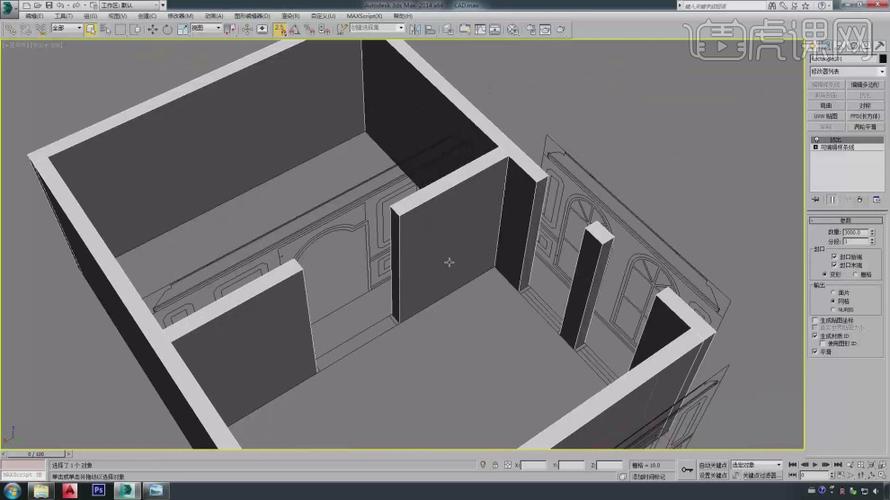The image size is (890, 500).
Task: Click the 编辑多边形 modifier button
Action: coord(866,85)
